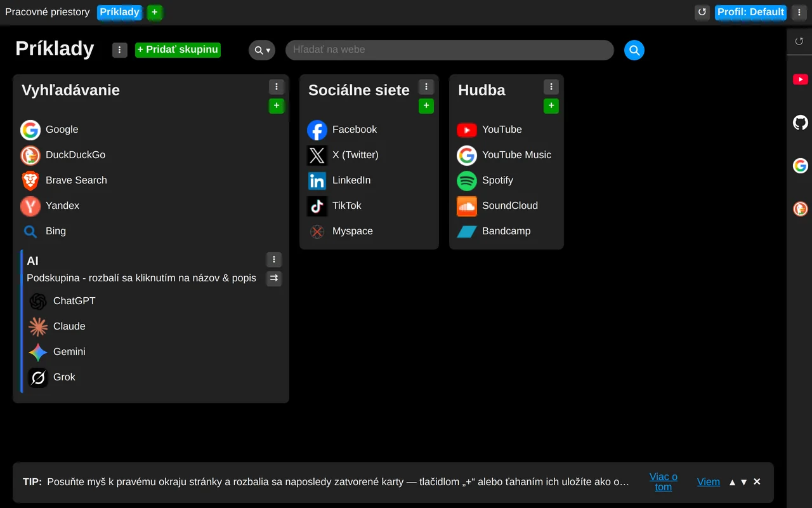
Task: Open the Google icon in the right sidebar
Action: (801, 166)
